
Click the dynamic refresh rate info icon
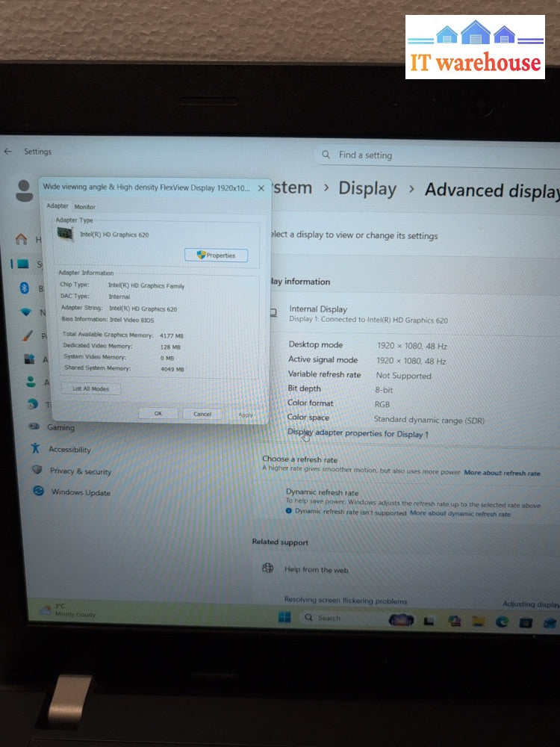(288, 511)
